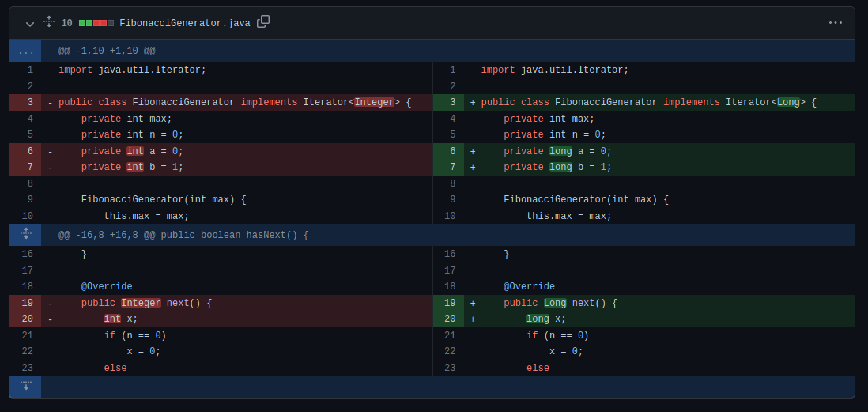Click added long on right line 6
868x412 pixels.
coord(560,151)
